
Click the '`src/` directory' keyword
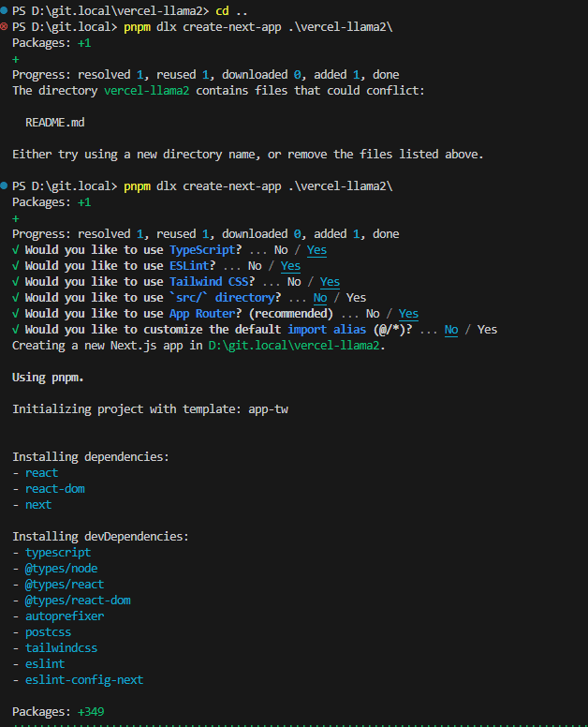point(223,298)
